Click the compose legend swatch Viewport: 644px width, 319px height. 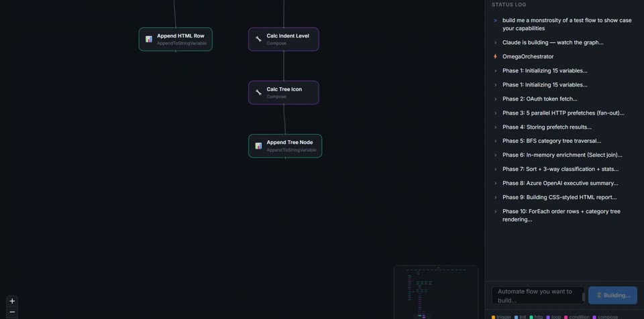click(594, 317)
